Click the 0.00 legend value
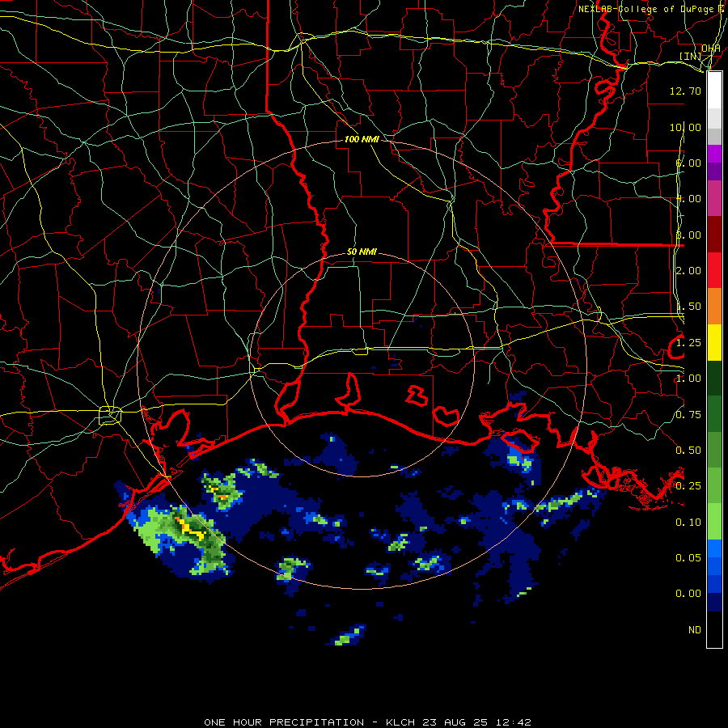This screenshot has width=728, height=728. (688, 594)
